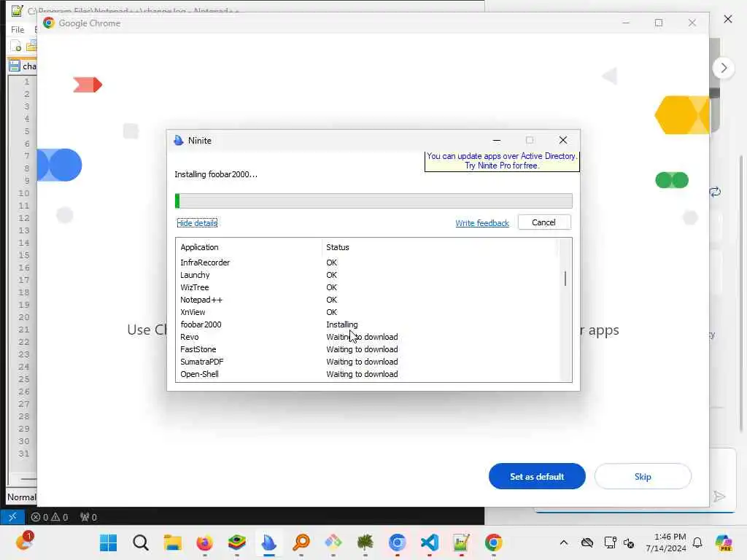Open taskbar Search

(141, 542)
